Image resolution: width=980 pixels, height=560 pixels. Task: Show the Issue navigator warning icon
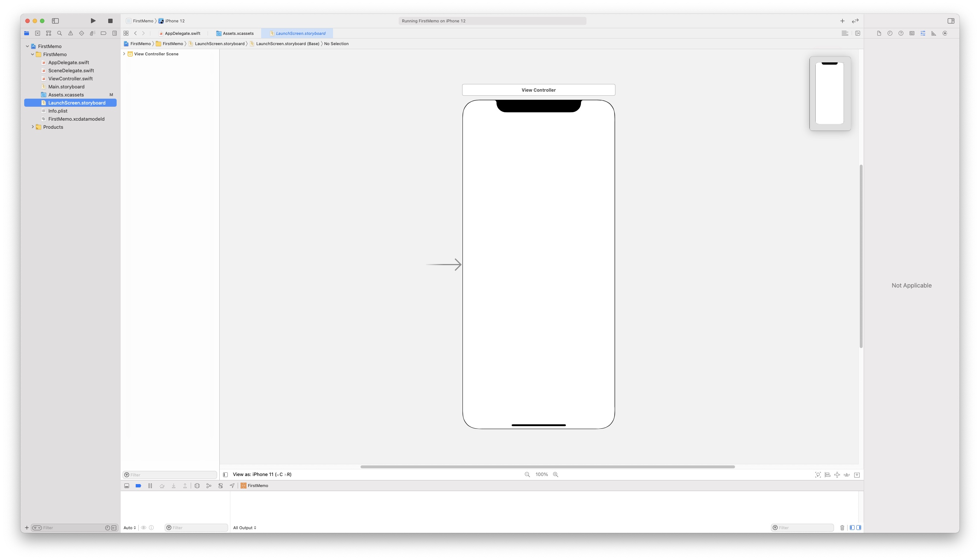point(70,33)
